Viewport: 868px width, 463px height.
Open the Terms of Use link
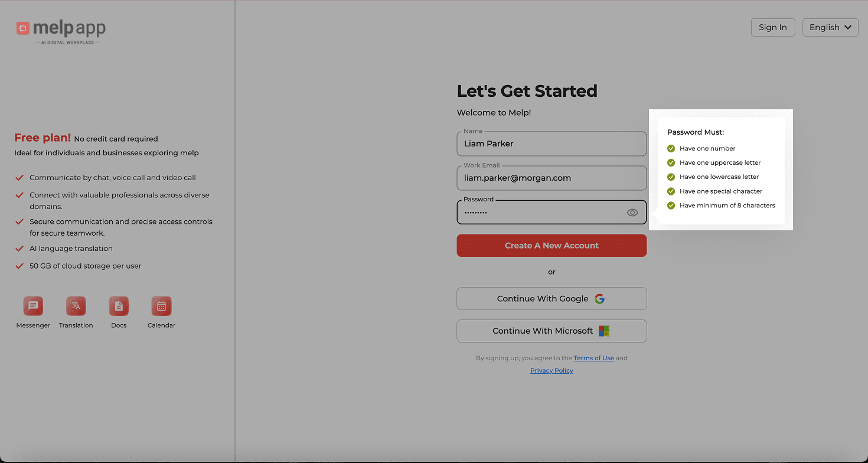pyautogui.click(x=593, y=358)
